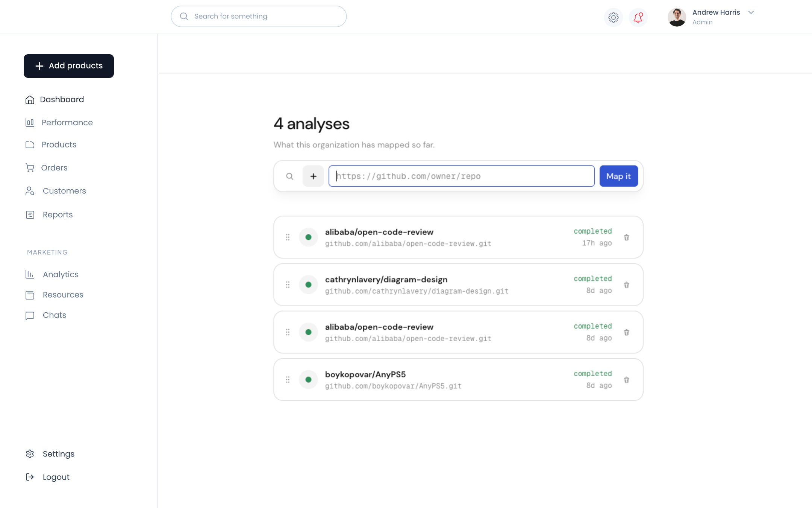Image resolution: width=812 pixels, height=508 pixels.
Task: Open the Reports section
Action: 49,214
